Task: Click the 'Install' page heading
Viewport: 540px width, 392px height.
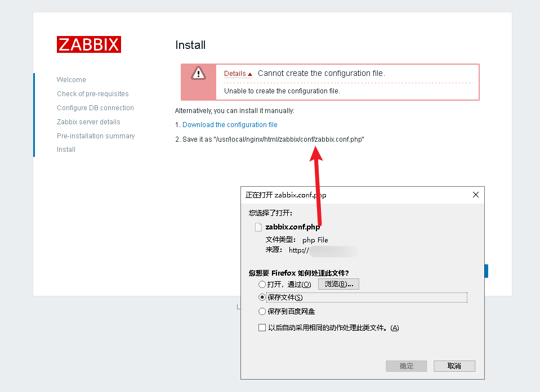Action: pyautogui.click(x=190, y=45)
